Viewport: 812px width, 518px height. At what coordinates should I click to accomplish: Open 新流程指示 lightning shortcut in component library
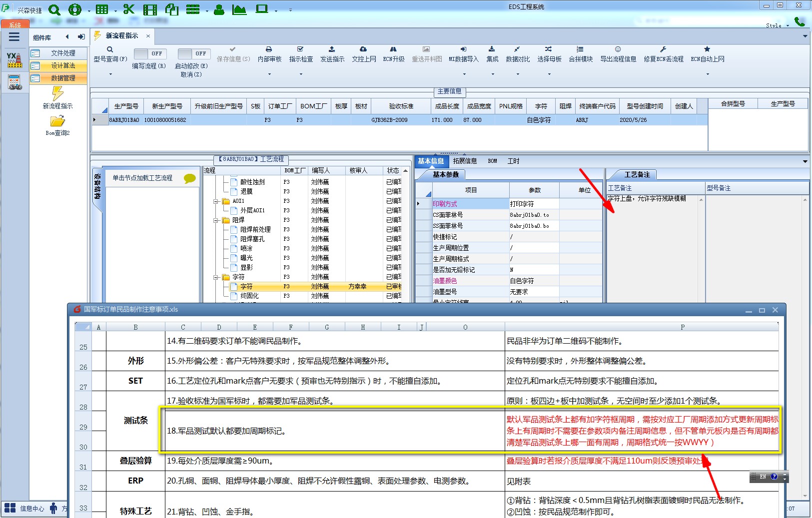[57, 98]
